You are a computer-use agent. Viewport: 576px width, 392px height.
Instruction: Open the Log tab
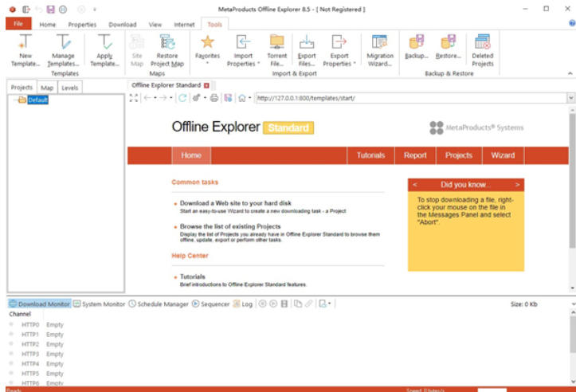243,304
